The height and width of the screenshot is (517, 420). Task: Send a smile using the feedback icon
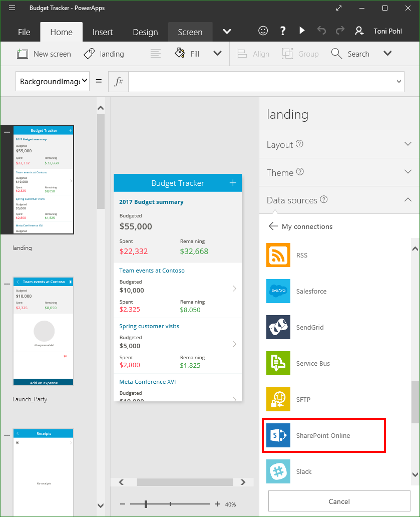[263, 31]
